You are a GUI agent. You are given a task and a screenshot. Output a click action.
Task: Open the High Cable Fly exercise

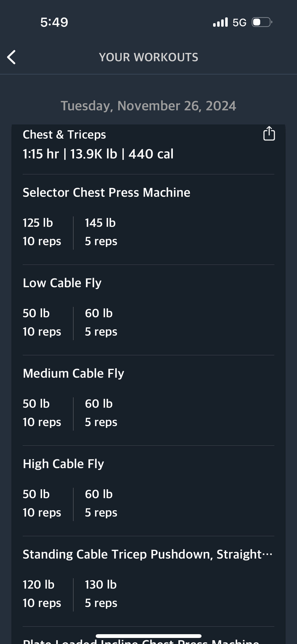(x=63, y=464)
